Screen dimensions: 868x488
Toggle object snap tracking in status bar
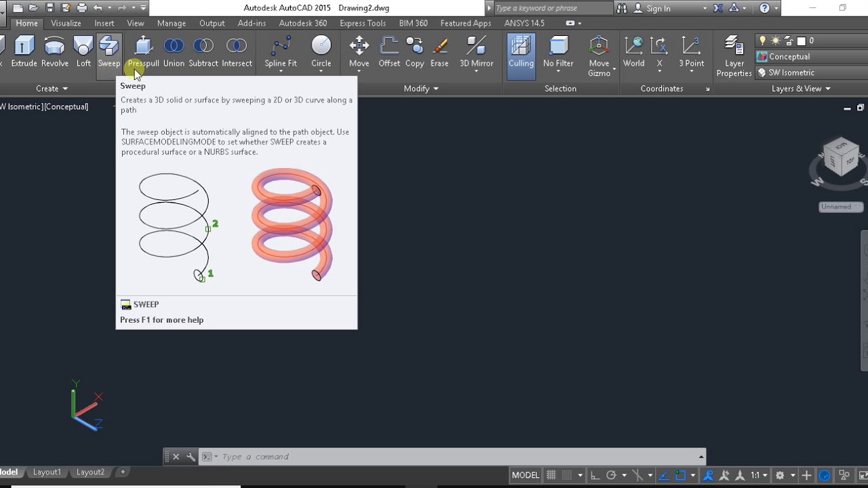tap(665, 475)
